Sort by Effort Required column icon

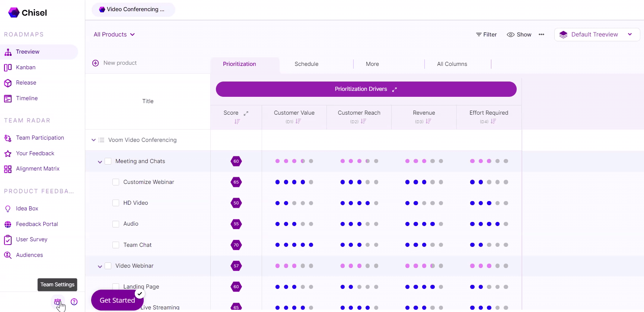(x=493, y=121)
